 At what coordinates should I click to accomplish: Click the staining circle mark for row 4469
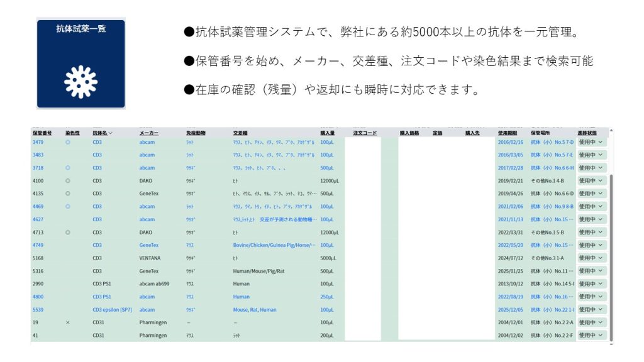[68, 206]
